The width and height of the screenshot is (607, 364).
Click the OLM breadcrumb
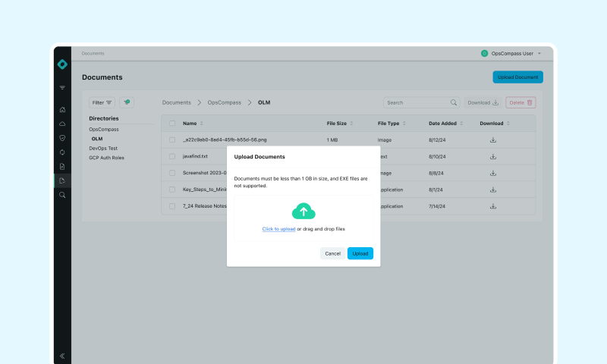(264, 102)
